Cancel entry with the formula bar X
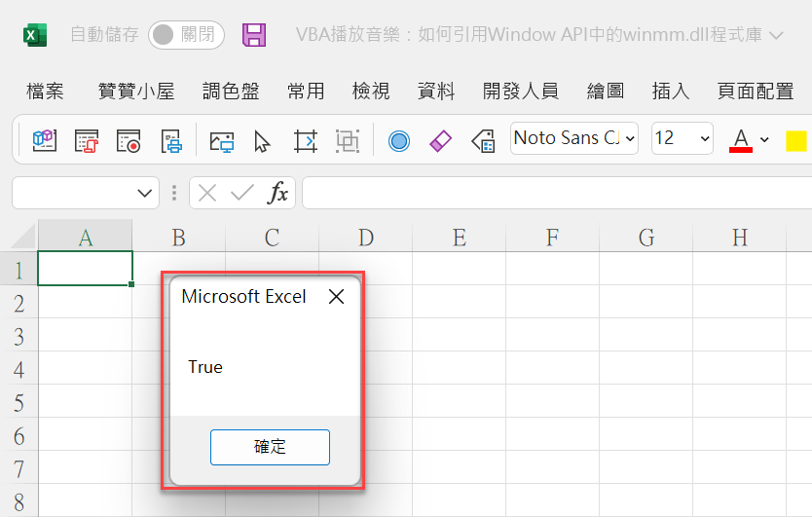 pyautogui.click(x=207, y=193)
